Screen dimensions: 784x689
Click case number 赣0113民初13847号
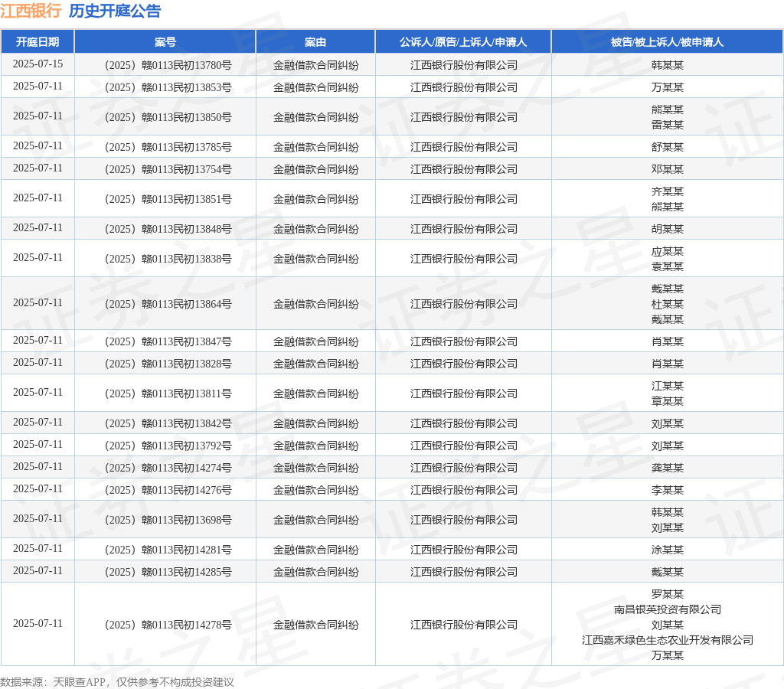[x=168, y=341]
